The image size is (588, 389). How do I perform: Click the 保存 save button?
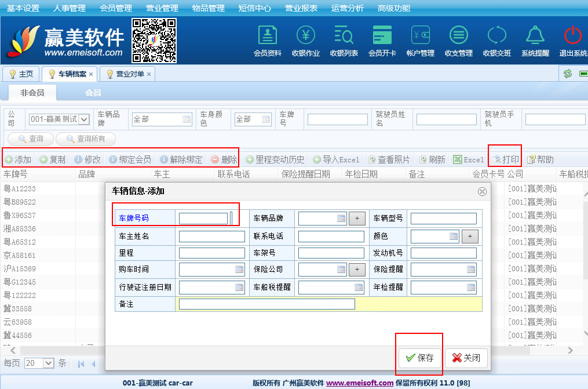tap(420, 358)
